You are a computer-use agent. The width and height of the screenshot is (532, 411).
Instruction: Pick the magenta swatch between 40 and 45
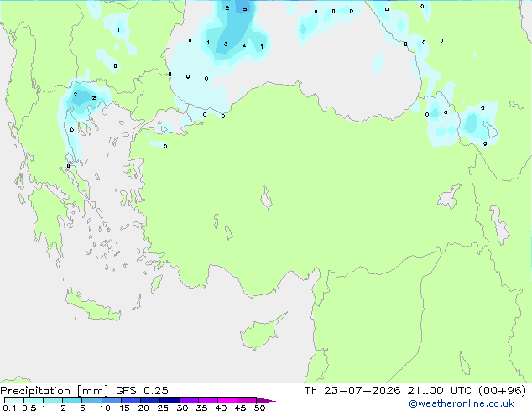tap(227, 400)
